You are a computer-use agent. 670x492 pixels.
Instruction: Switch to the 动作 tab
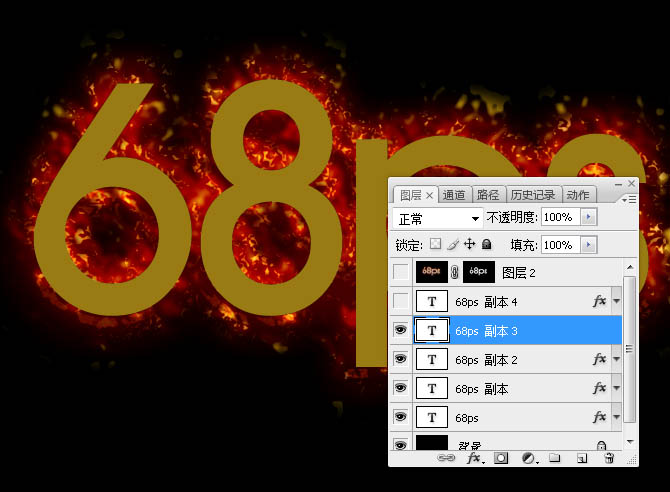coord(578,195)
